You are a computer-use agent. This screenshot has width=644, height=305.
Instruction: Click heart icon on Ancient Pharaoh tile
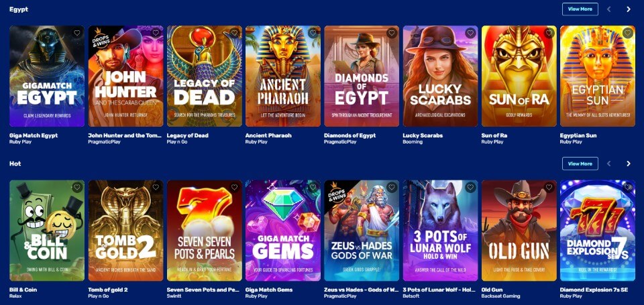click(x=313, y=34)
